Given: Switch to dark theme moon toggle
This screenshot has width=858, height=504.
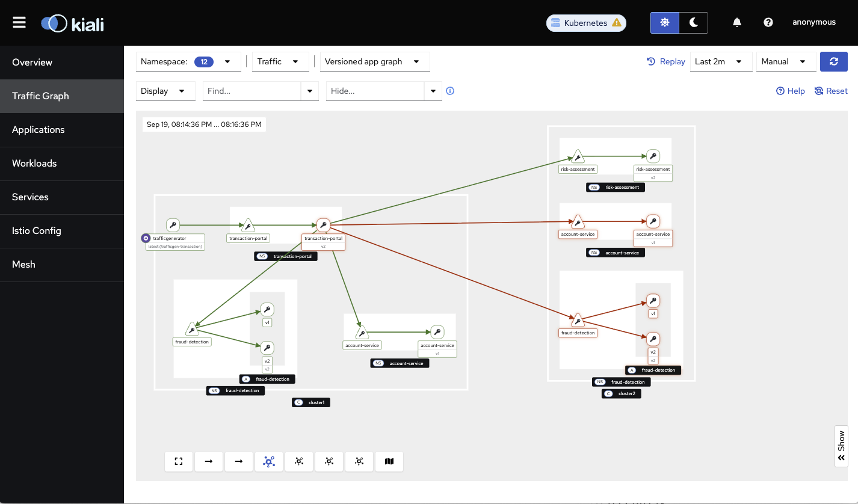Looking at the screenshot, I should 693,22.
